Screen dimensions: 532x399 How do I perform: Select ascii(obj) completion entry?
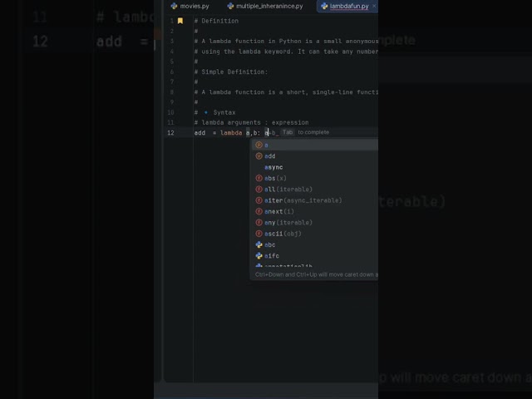coord(315,234)
